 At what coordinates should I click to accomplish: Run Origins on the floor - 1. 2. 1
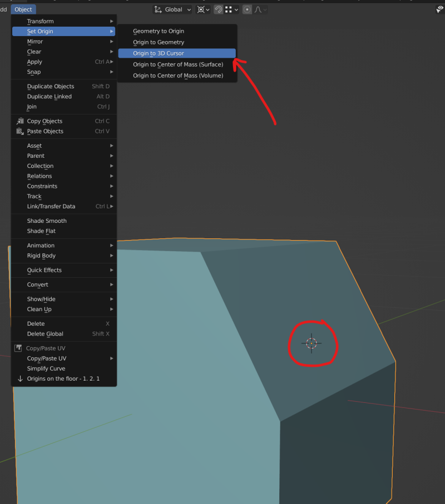[64, 378]
